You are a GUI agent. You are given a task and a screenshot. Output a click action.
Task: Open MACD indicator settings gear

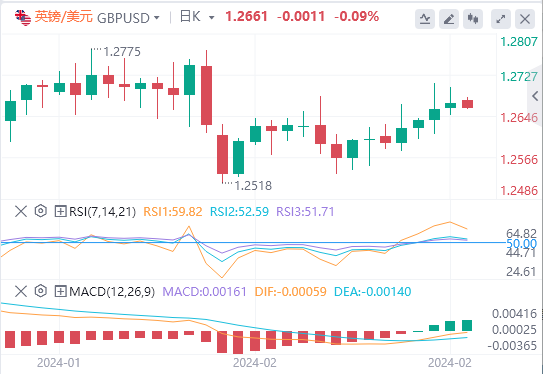click(41, 291)
